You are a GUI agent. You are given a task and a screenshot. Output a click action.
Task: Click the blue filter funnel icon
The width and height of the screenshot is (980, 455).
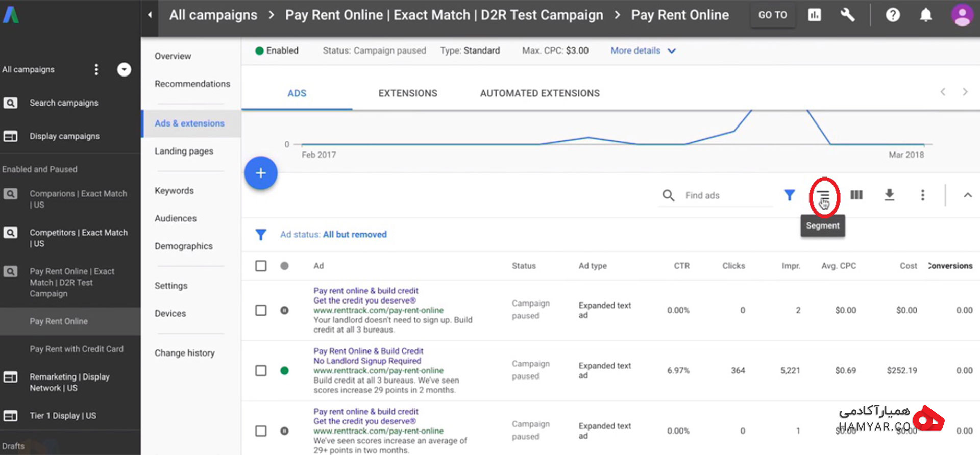coord(789,195)
